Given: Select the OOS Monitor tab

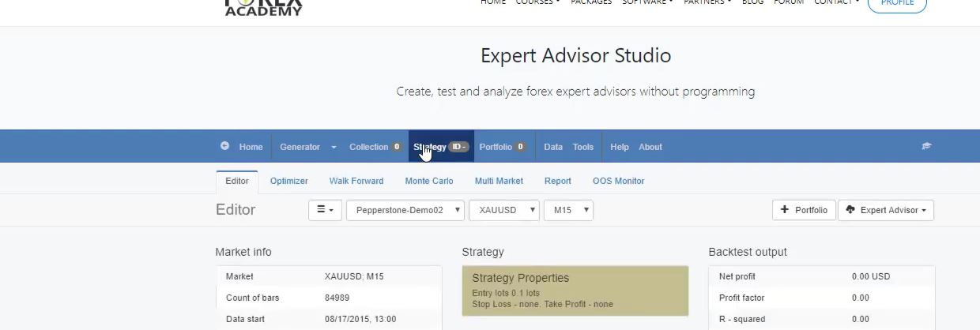Looking at the screenshot, I should [618, 181].
